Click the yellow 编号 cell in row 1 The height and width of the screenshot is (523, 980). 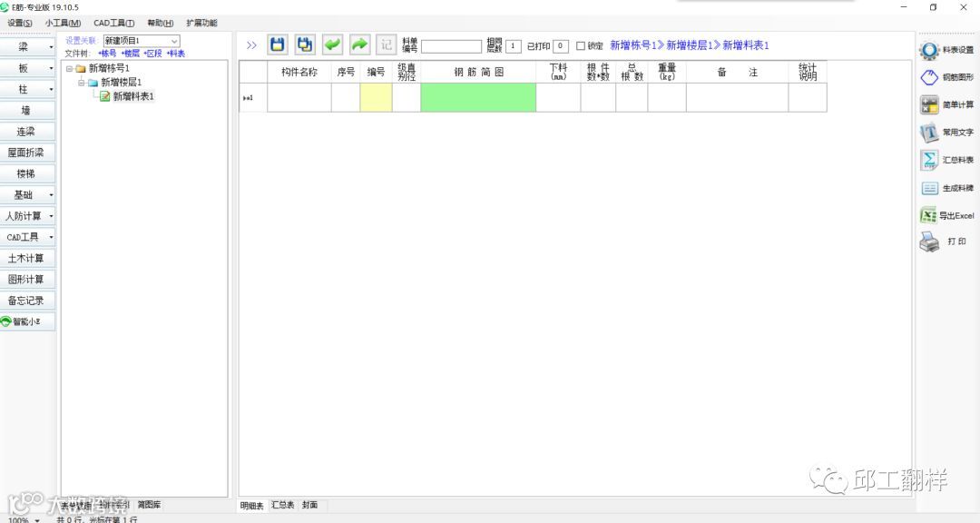377,97
